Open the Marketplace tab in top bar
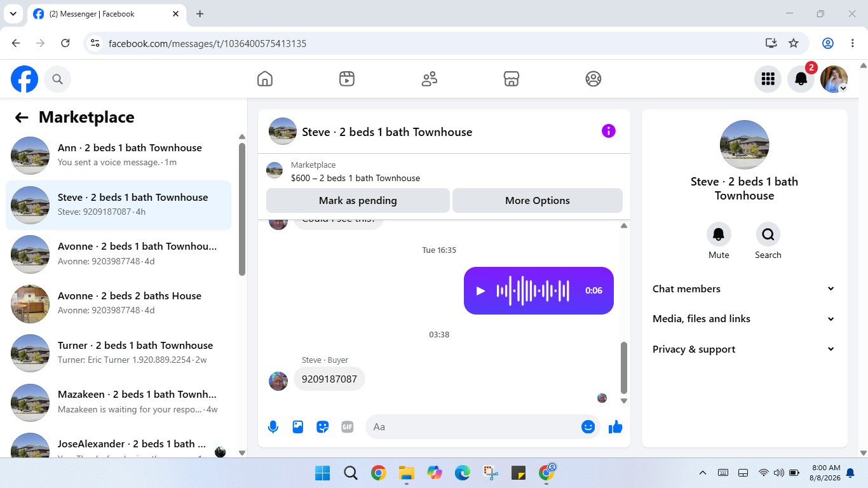 pyautogui.click(x=512, y=79)
